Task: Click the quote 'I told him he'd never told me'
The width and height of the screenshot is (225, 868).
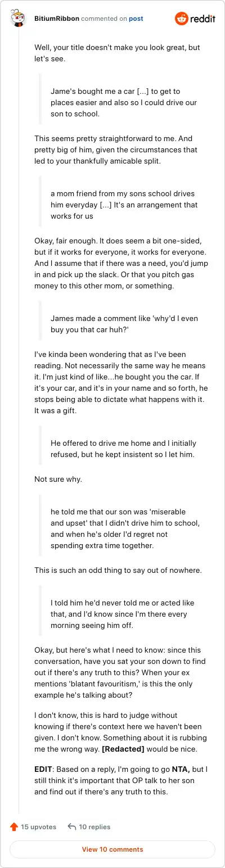Action: pyautogui.click(x=119, y=608)
